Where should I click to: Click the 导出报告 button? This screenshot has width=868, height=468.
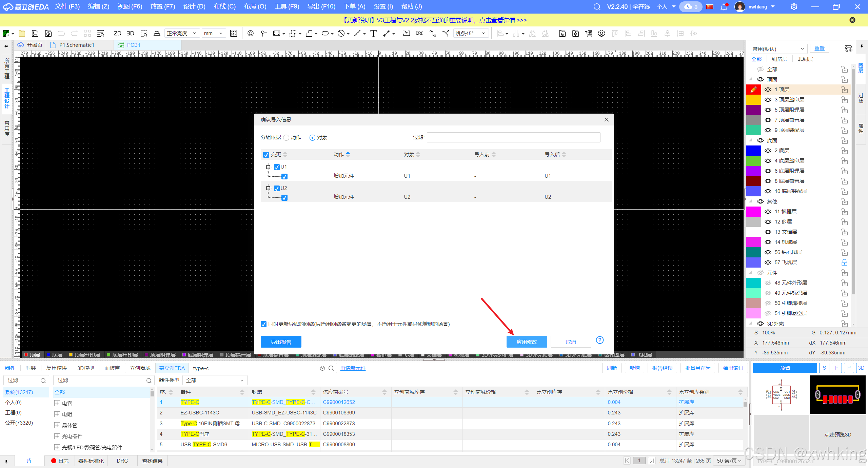click(281, 342)
